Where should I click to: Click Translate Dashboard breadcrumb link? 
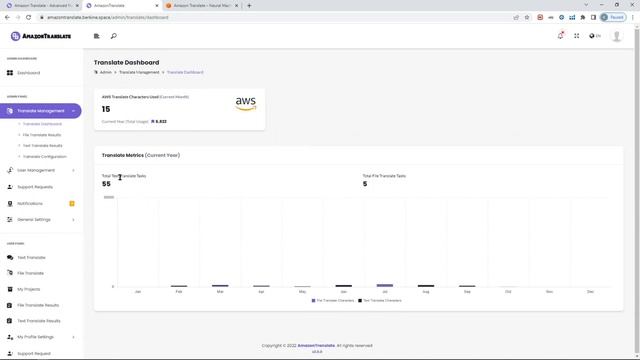click(185, 72)
